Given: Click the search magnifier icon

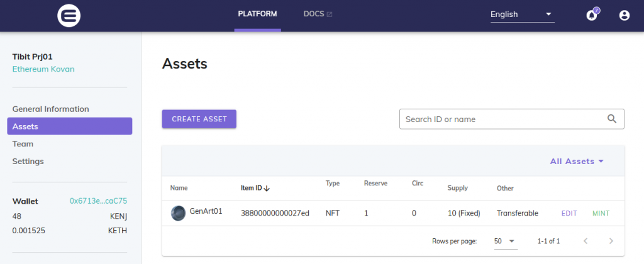Looking at the screenshot, I should pos(612,119).
